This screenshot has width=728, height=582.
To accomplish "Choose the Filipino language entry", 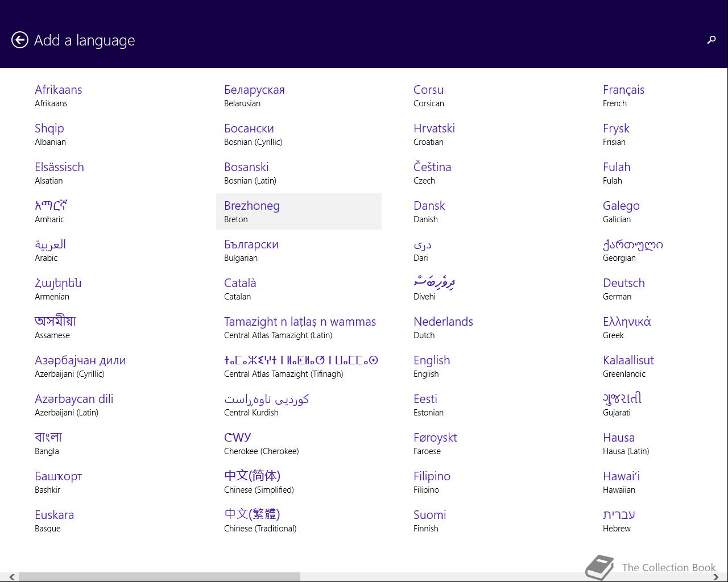I will 488,482.
